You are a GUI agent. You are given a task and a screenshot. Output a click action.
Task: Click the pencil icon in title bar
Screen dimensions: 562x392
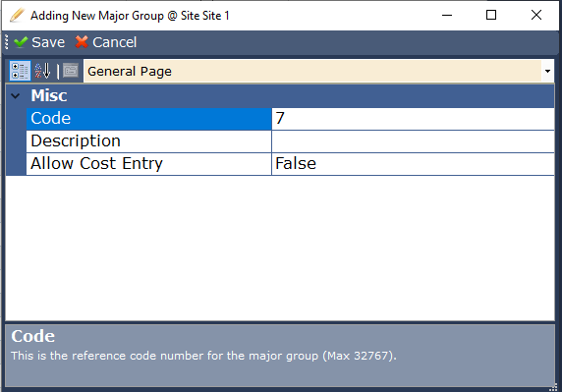point(17,16)
